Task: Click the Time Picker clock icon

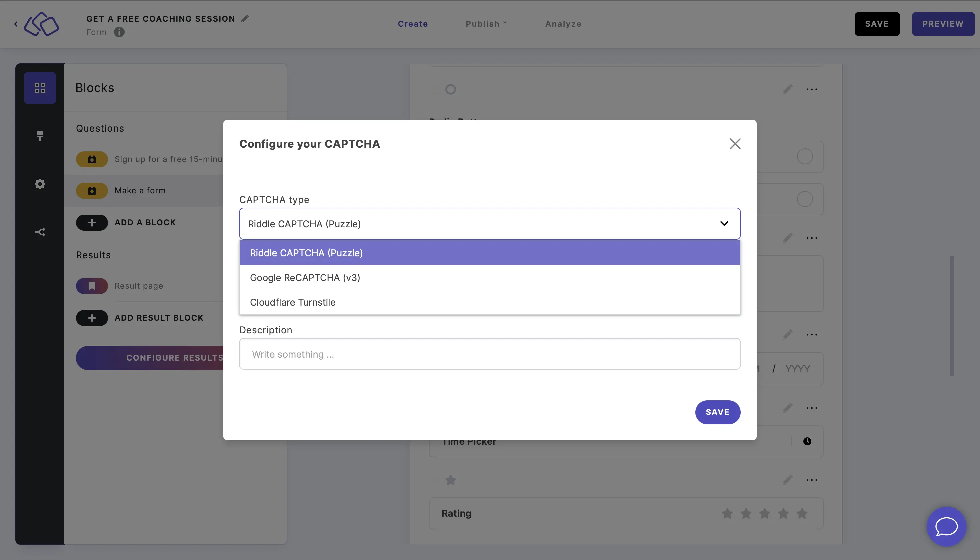Action: (807, 441)
